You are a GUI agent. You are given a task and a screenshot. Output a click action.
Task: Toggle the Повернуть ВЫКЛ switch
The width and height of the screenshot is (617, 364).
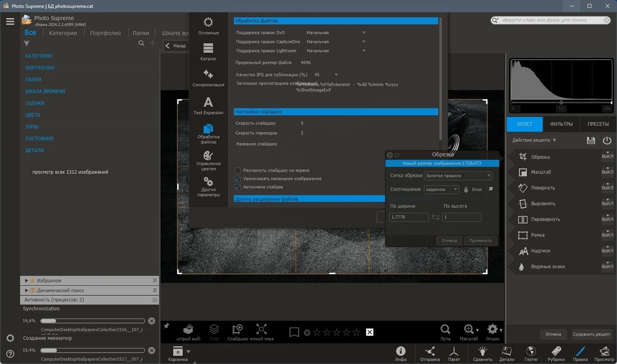(607, 188)
